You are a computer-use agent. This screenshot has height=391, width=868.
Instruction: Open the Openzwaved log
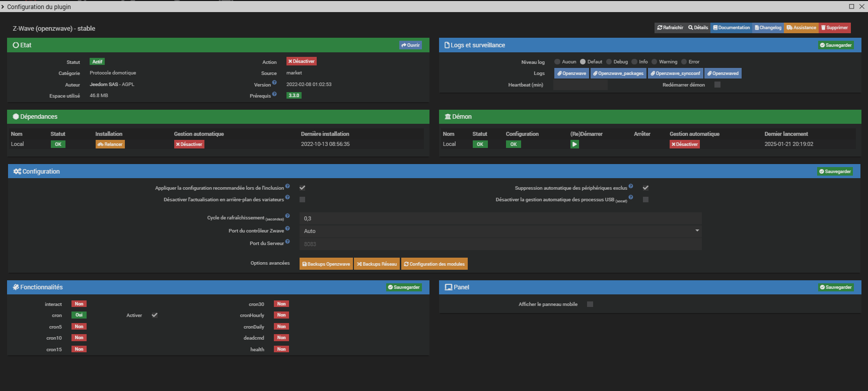(x=722, y=73)
